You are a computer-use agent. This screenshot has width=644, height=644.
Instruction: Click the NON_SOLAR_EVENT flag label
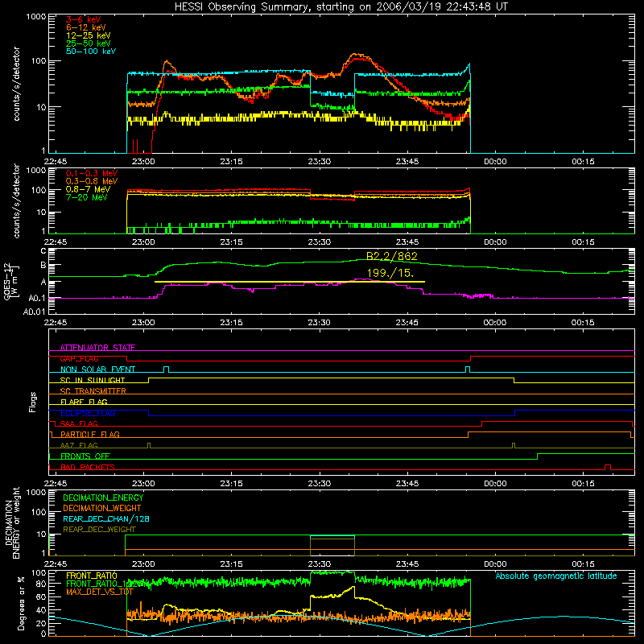point(97,369)
